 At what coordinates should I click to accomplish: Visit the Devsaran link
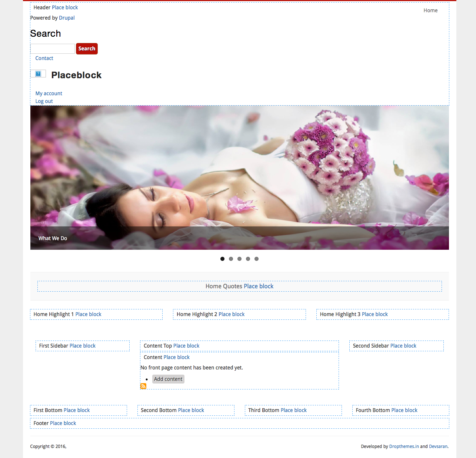click(x=438, y=447)
